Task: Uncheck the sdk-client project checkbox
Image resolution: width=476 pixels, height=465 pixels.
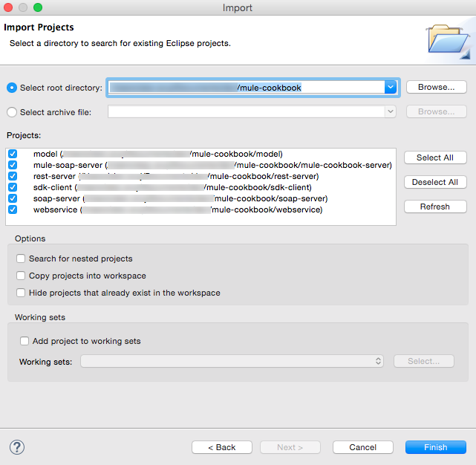Action: [x=13, y=187]
